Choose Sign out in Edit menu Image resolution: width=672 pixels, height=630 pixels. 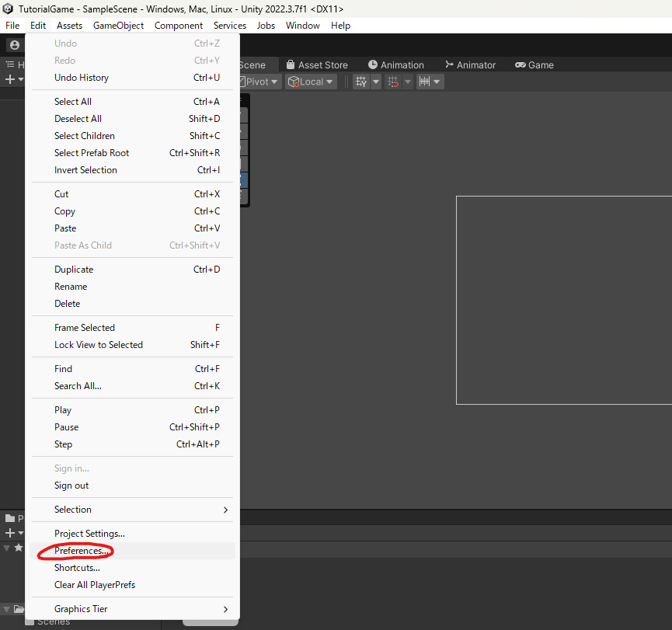click(x=132, y=486)
